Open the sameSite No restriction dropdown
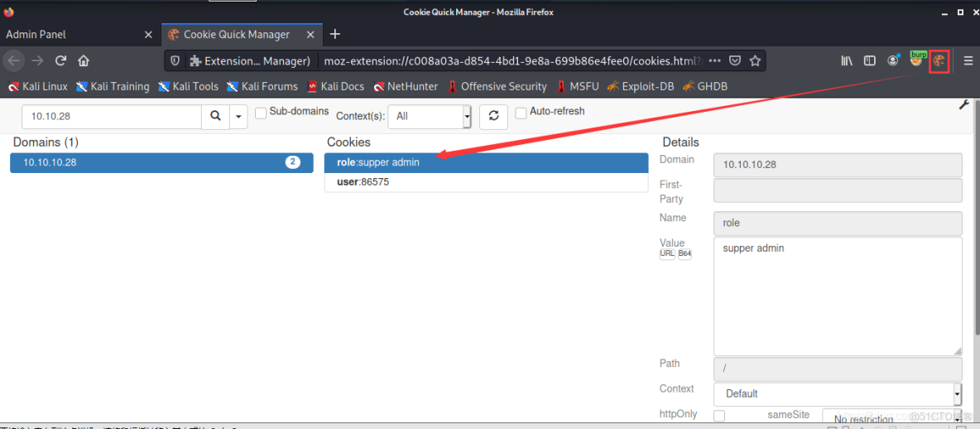Image resolution: width=980 pixels, height=429 pixels. (x=892, y=417)
